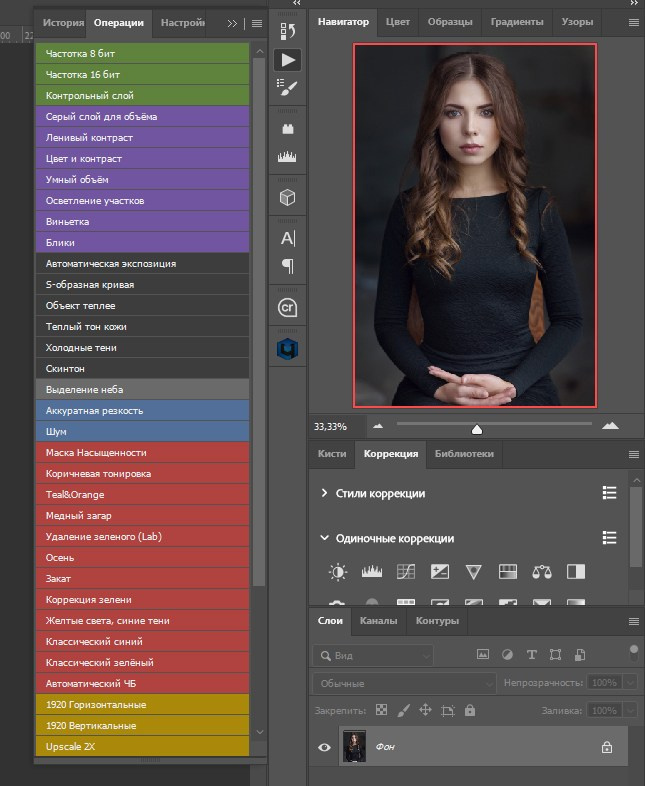Click the zoom out small mountains icon
The height and width of the screenshot is (786, 645).
[x=378, y=426]
